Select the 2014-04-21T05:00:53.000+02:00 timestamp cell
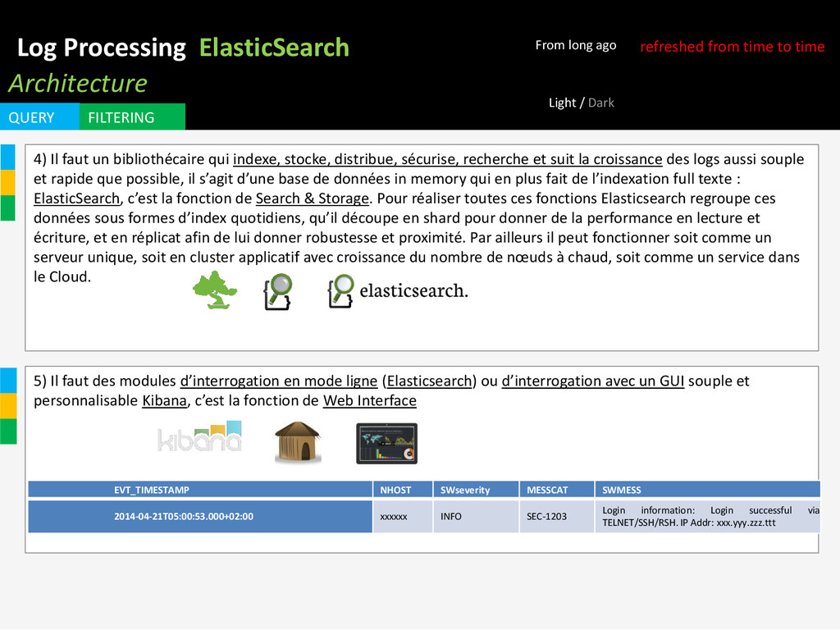This screenshot has height=630, width=840. [x=200, y=517]
